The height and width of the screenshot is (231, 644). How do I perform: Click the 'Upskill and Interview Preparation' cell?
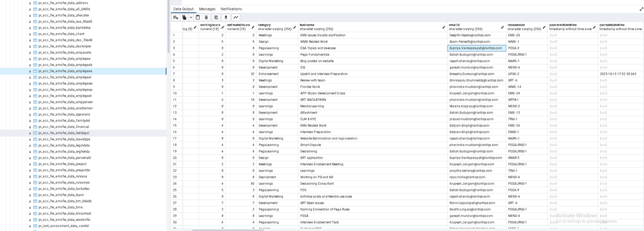(x=373, y=74)
